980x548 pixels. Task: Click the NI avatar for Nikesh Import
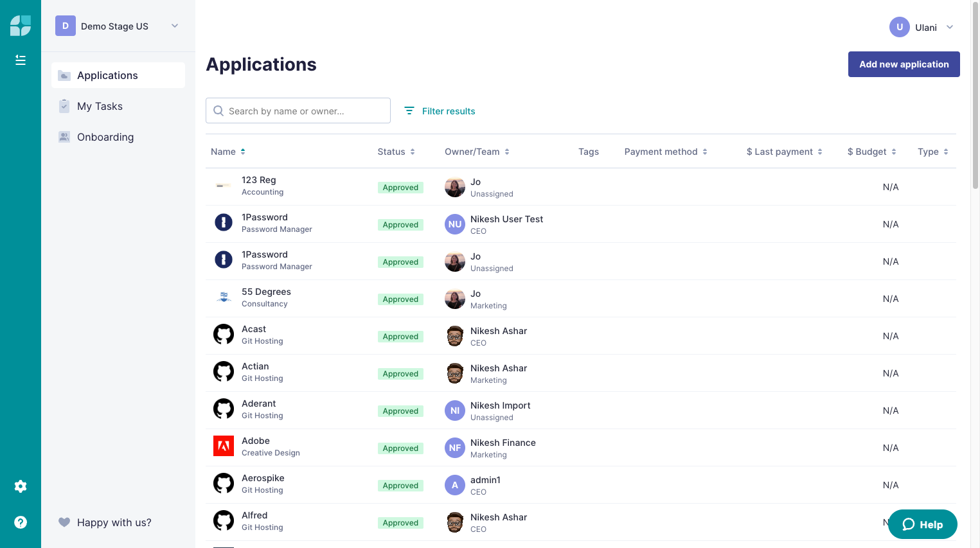pos(455,411)
